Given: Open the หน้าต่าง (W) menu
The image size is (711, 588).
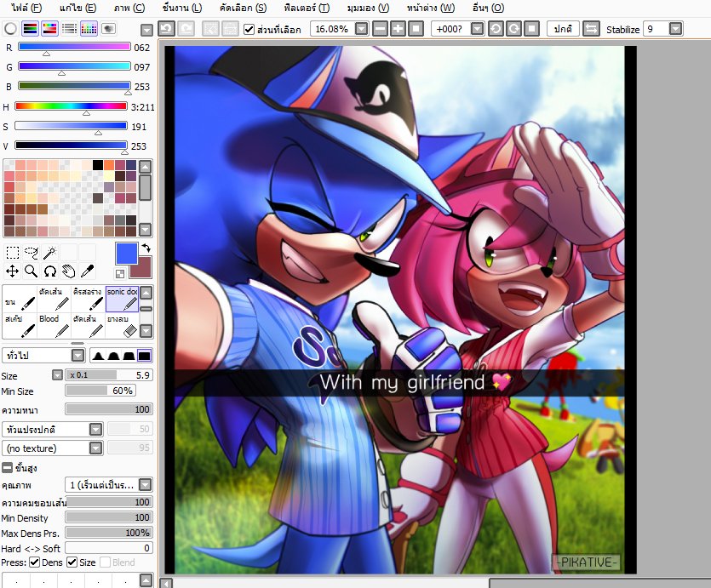Looking at the screenshot, I should pos(430,8).
